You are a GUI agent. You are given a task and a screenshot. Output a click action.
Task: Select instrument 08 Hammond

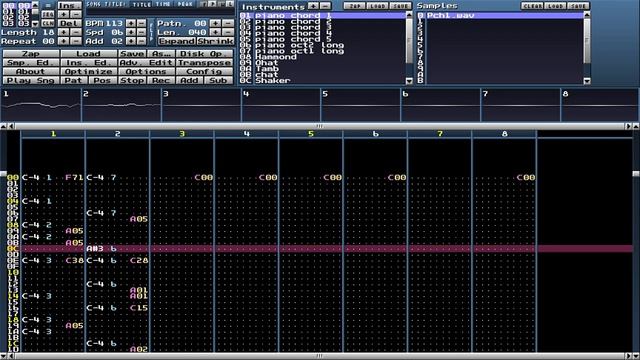pos(322,57)
